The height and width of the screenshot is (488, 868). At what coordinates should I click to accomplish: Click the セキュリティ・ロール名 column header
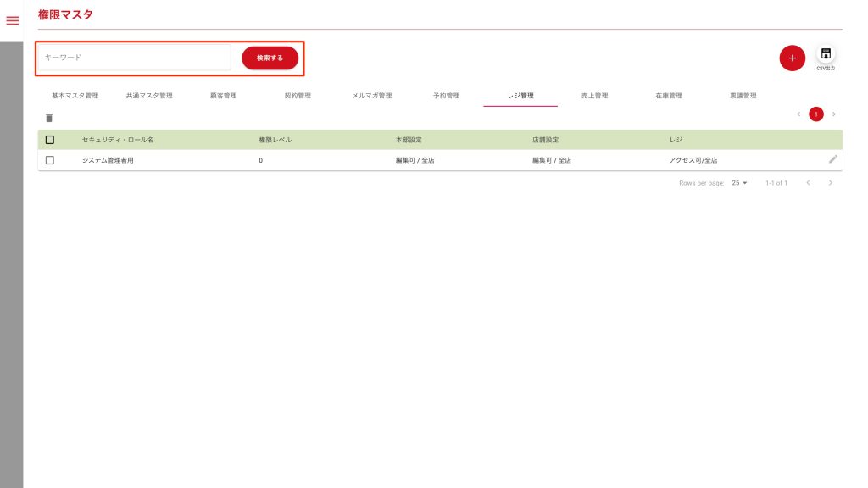click(118, 140)
